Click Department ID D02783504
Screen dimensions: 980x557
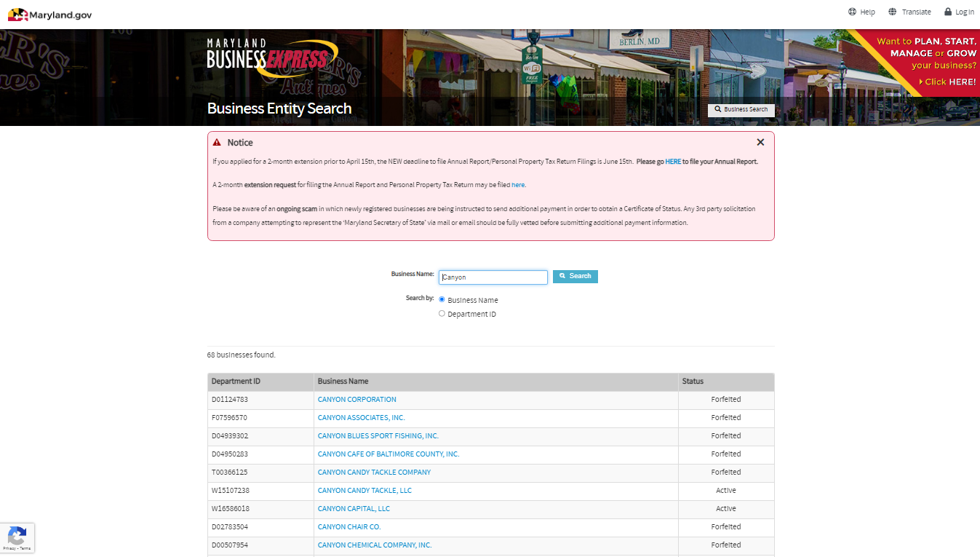[230, 527]
